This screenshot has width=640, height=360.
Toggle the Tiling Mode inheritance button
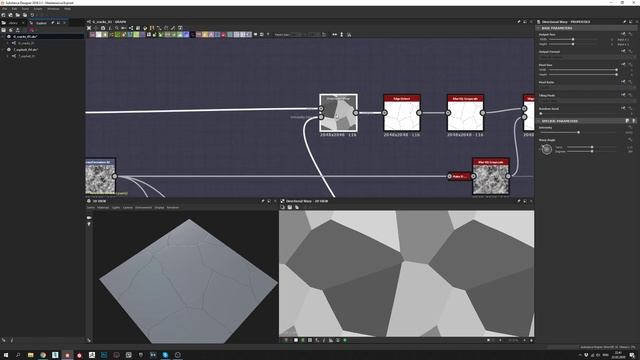(623, 95)
